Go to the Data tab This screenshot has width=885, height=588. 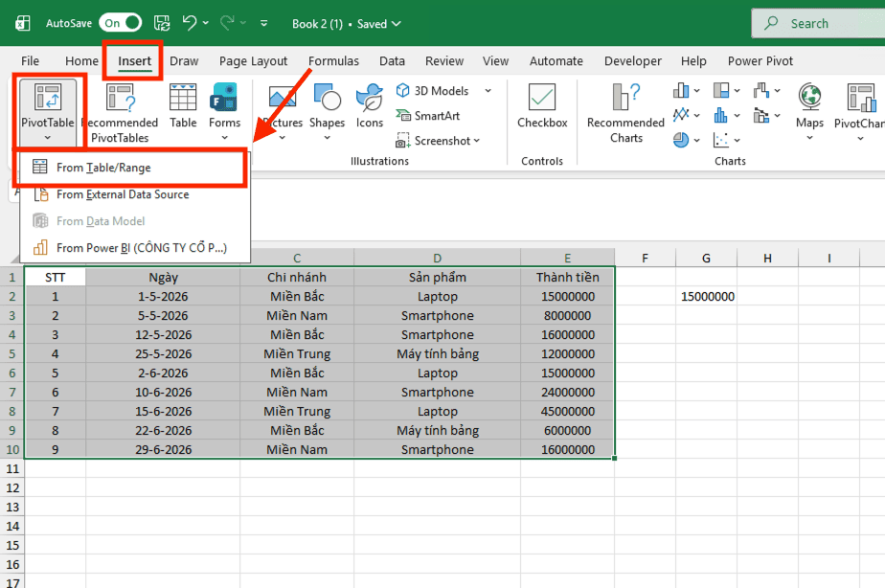[392, 61]
